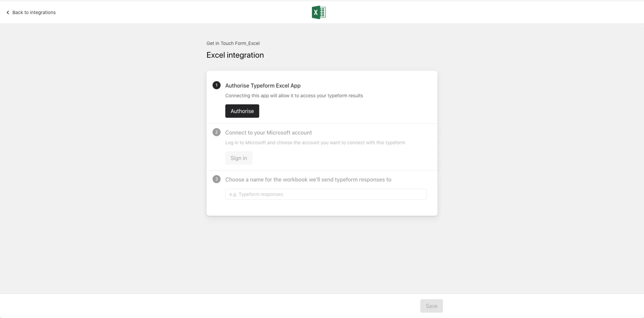
Task: Click the back chevron arrow icon
Action: coord(8,12)
